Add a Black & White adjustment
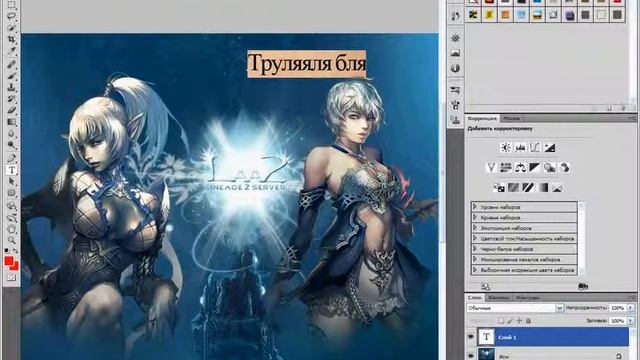The width and height of the screenshot is (640, 360). point(535,167)
